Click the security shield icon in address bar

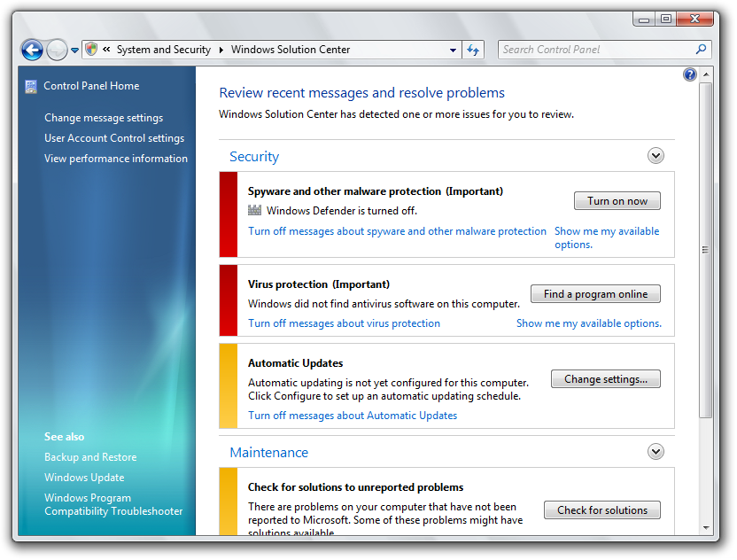(91, 49)
